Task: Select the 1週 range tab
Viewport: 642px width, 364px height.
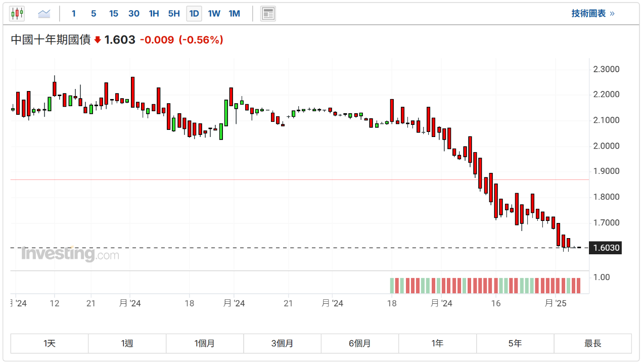Action: [x=127, y=344]
